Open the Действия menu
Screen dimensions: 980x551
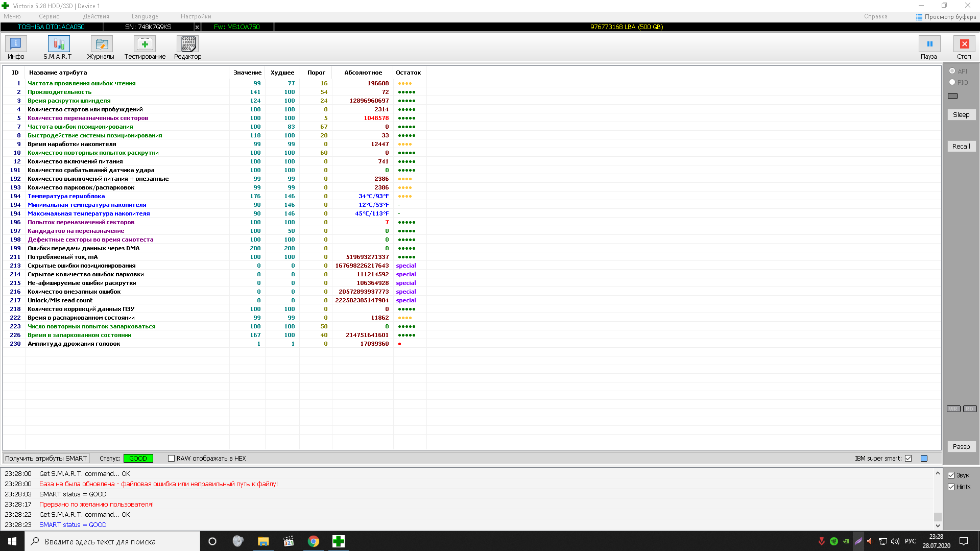coord(96,17)
